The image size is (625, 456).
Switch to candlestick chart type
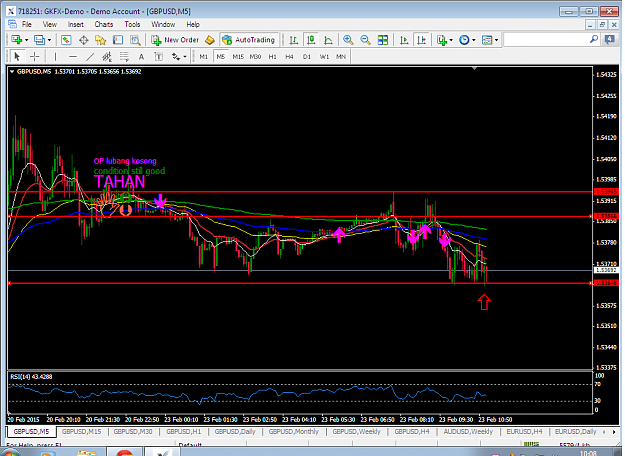(311, 40)
